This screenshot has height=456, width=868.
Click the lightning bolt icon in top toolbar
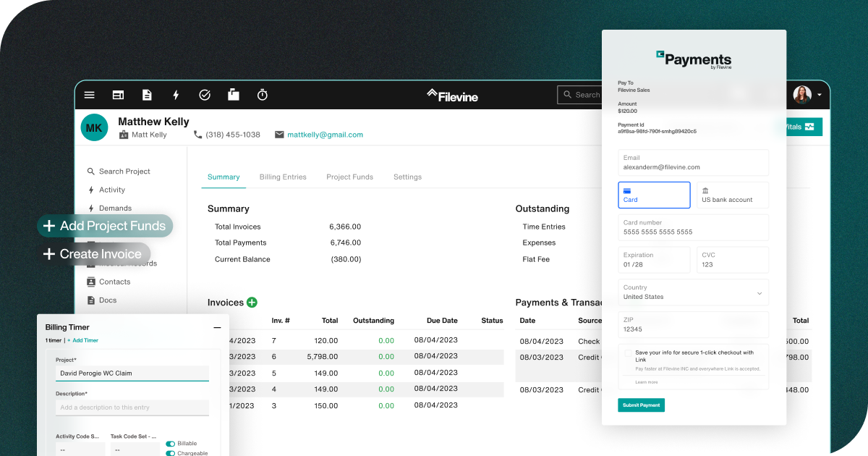coord(176,95)
